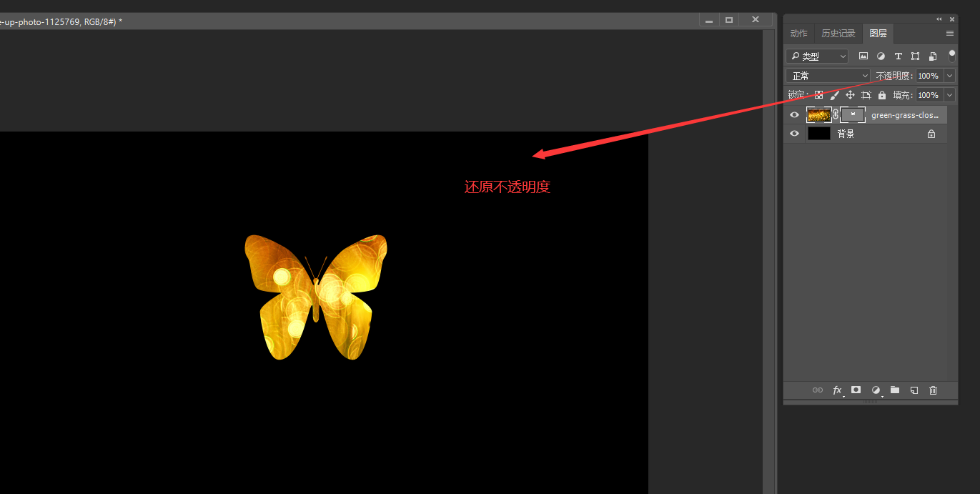Add a layer mask button
This screenshot has width=980, height=494.
(856, 390)
